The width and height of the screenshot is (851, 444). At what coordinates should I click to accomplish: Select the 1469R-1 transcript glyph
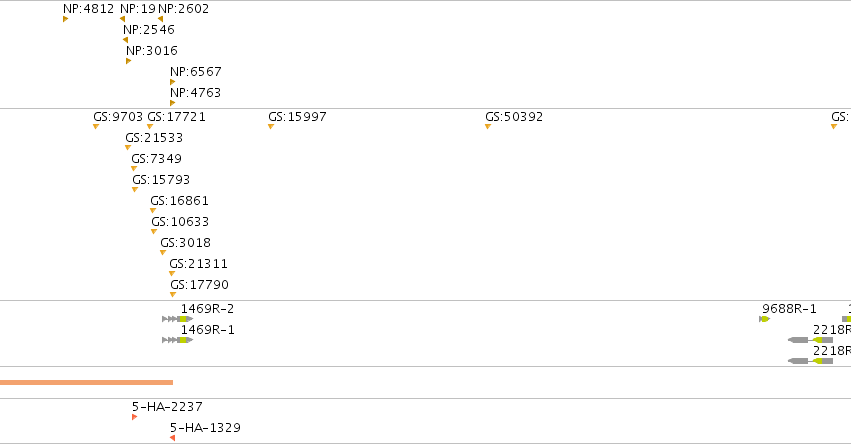177,340
